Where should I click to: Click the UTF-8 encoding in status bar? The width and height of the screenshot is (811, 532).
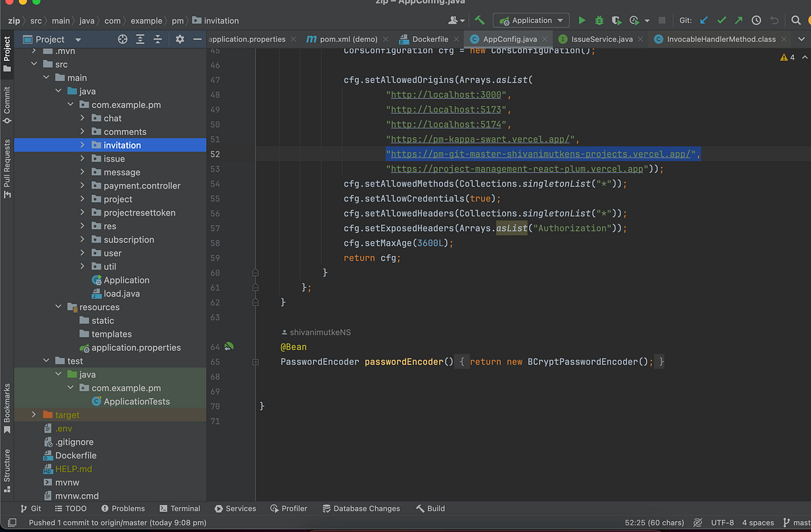(722, 523)
